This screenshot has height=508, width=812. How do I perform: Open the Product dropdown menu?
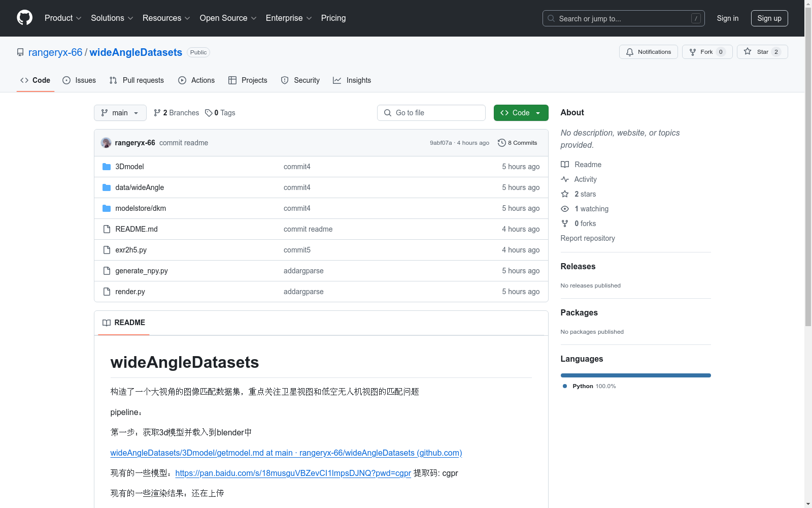point(63,18)
